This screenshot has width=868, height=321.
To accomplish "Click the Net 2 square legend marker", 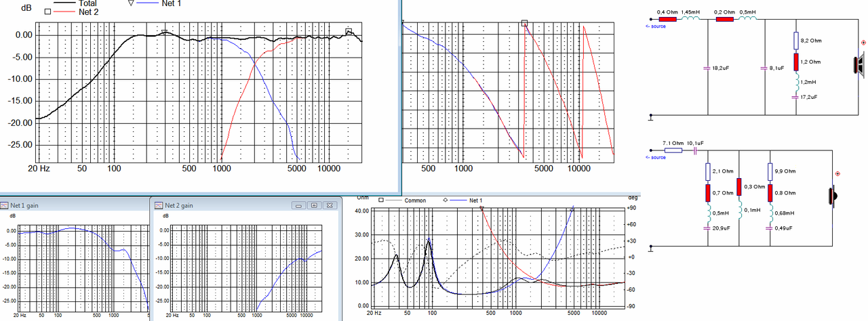I will click(47, 12).
